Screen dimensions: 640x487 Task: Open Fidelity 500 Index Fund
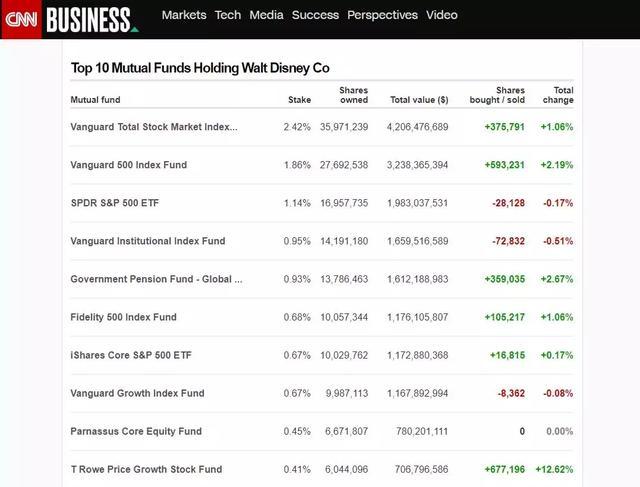point(124,317)
